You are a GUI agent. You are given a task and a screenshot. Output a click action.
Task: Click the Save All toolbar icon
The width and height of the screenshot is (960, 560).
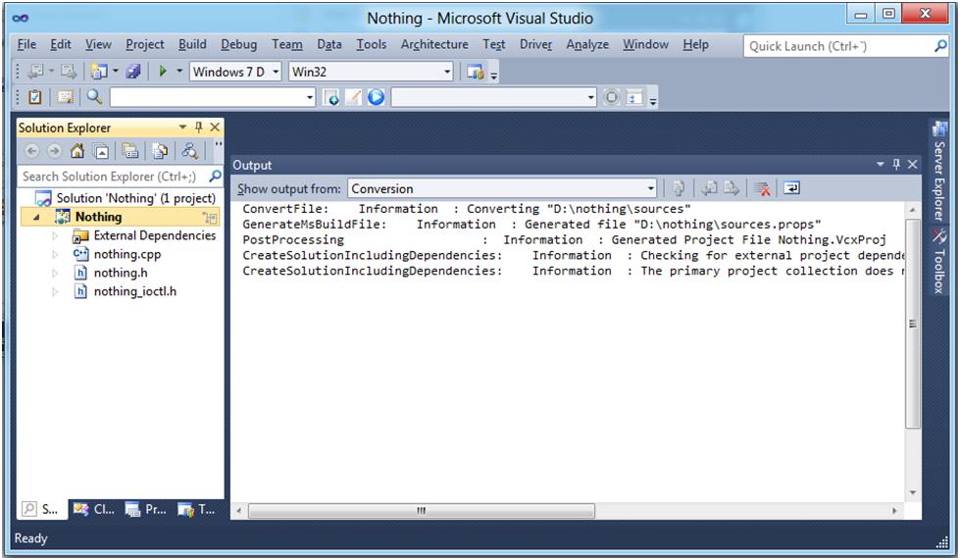click(133, 72)
